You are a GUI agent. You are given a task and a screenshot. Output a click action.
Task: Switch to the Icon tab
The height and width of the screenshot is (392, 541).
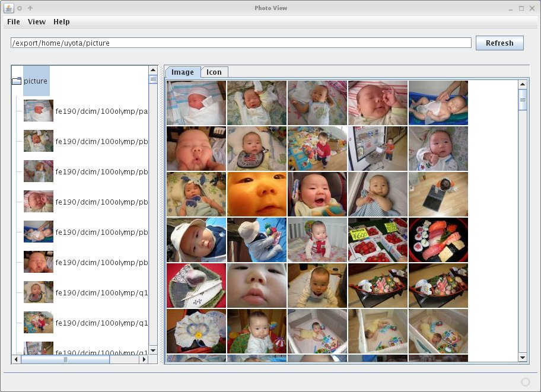(214, 72)
